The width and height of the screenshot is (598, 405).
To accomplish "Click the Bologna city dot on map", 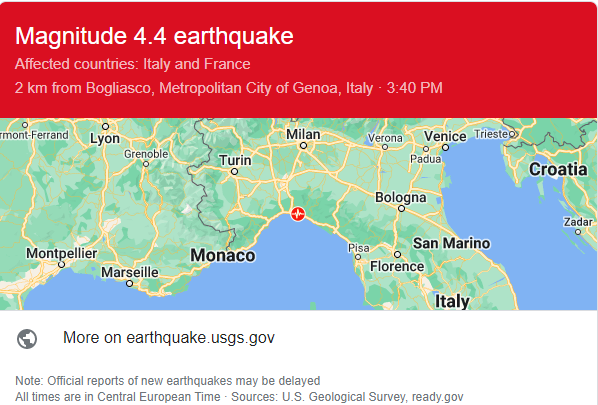I will click(x=401, y=209).
